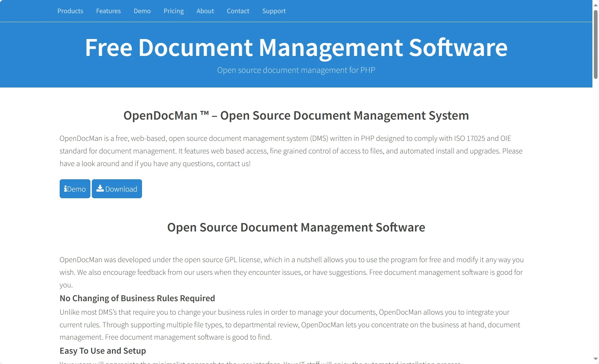Click 'No Changing of Business Rules Required' heading
Screen dimensions: 599x364
137,298
